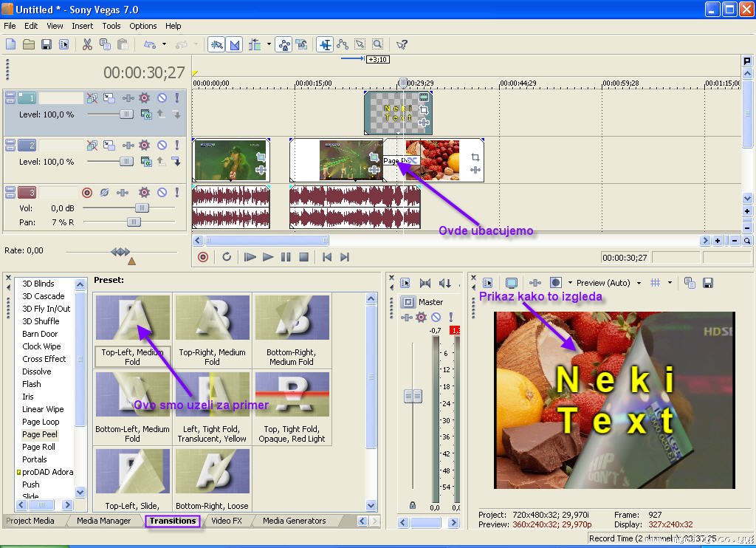Open Video Preview external monitor icon
The image size is (756, 548).
[x=511, y=283]
